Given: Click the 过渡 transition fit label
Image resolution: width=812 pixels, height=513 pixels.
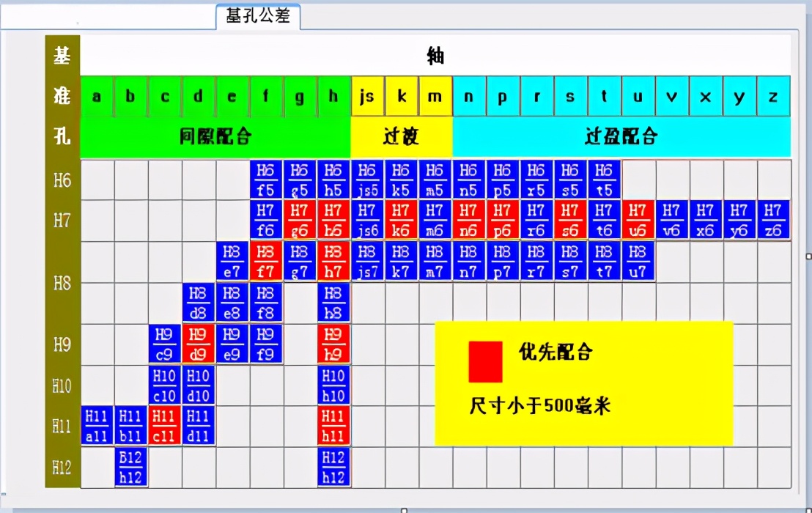Looking at the screenshot, I should tap(401, 136).
